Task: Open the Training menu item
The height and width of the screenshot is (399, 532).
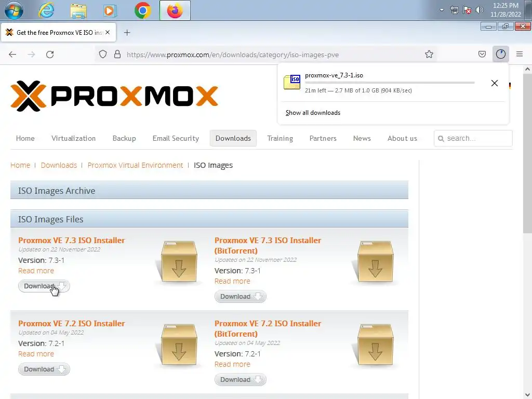Action: point(280,138)
